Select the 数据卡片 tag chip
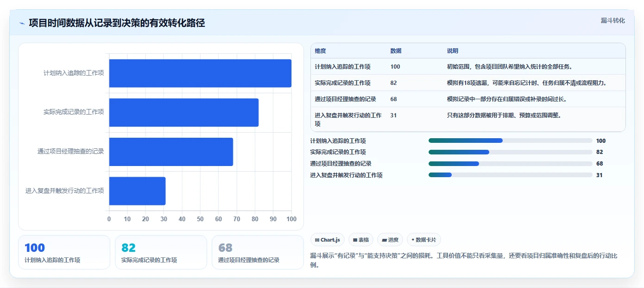Image resolution: width=644 pixels, height=288 pixels. [x=424, y=240]
